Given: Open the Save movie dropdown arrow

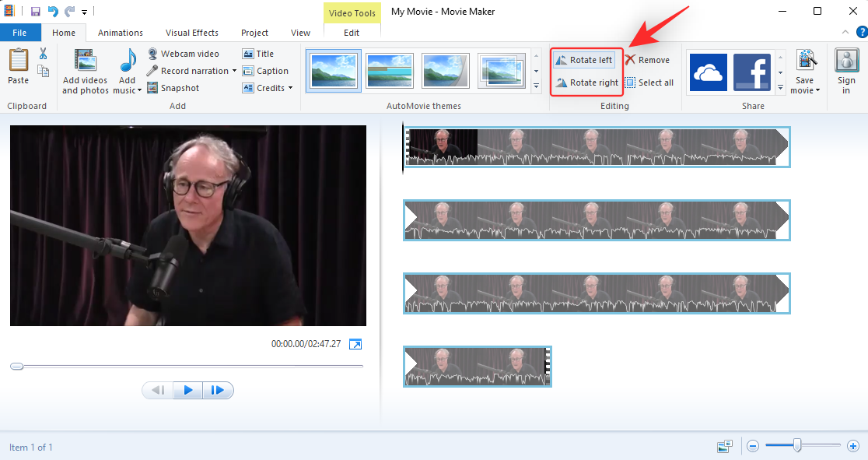Looking at the screenshot, I should tap(817, 90).
